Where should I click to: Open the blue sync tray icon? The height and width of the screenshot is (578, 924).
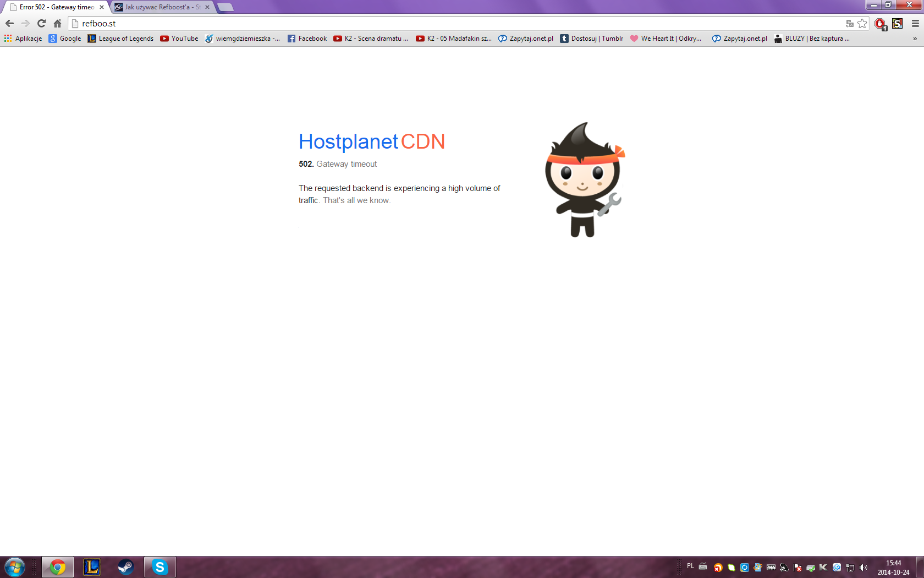coord(745,568)
